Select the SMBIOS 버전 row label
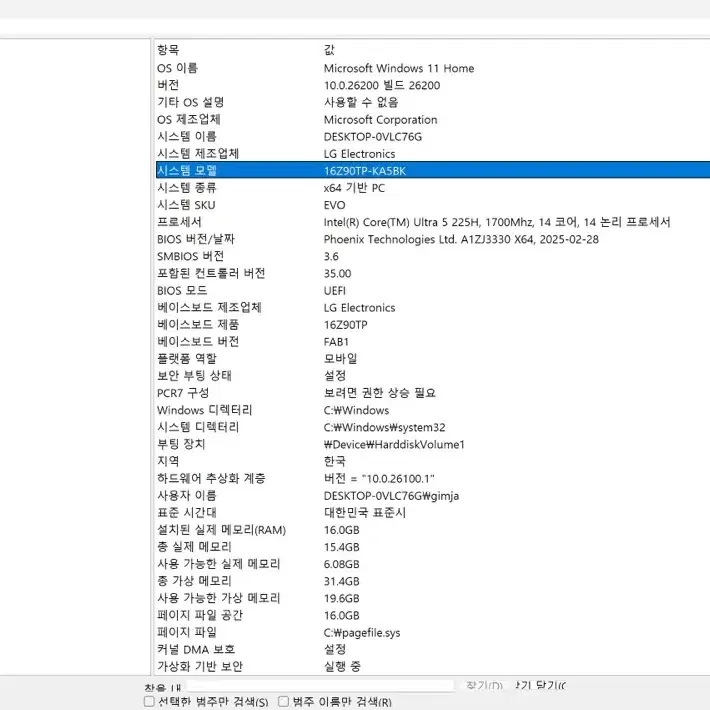The width and height of the screenshot is (710, 710). click(x=190, y=256)
